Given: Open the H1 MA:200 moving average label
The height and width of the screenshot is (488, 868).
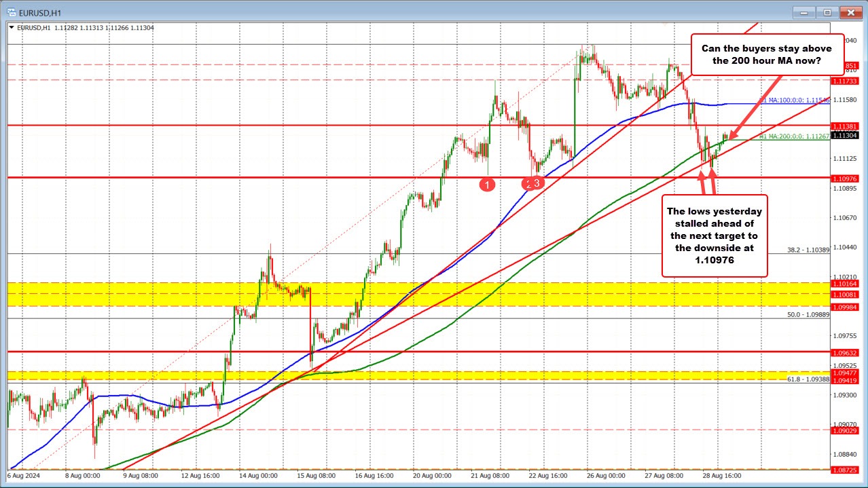Looking at the screenshot, I should pyautogui.click(x=793, y=137).
